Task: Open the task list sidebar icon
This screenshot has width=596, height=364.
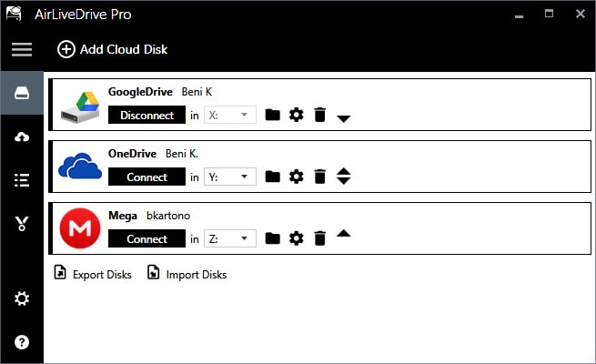Action: 22,180
